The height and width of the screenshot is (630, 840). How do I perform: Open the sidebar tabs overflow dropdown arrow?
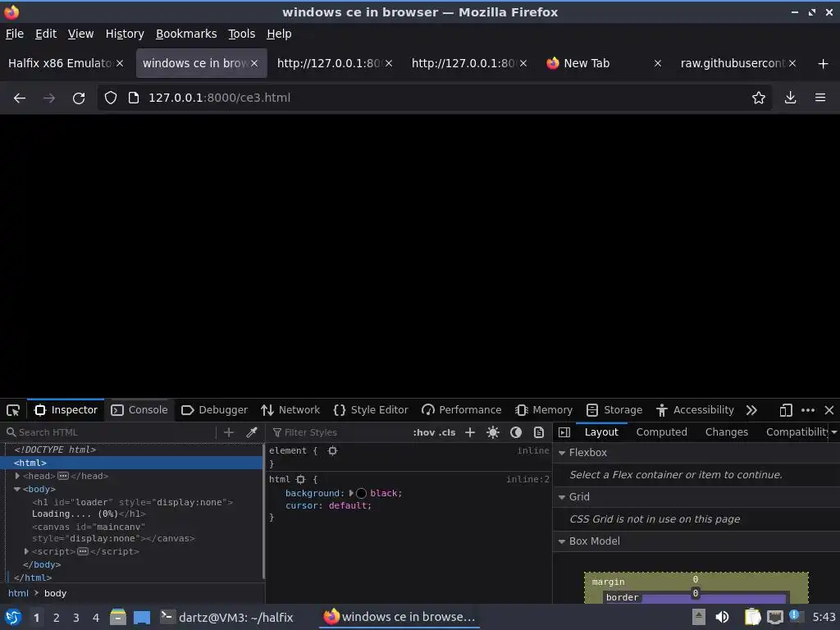pos(834,432)
